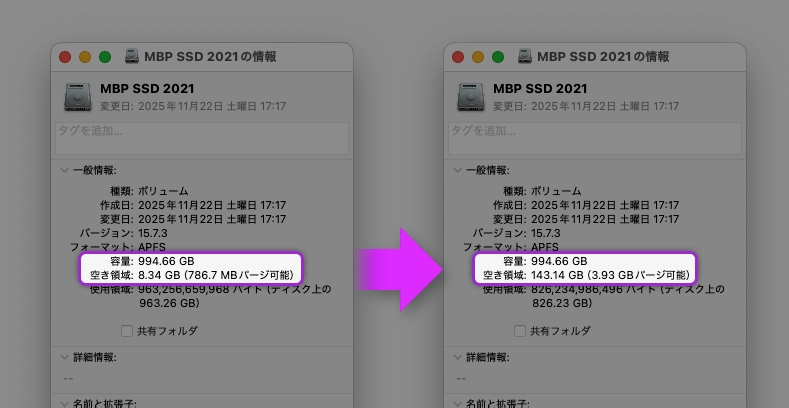Collapse 詳細情報 section in 8.34 GB free window
Viewport: 789px width, 408px height.
64,357
